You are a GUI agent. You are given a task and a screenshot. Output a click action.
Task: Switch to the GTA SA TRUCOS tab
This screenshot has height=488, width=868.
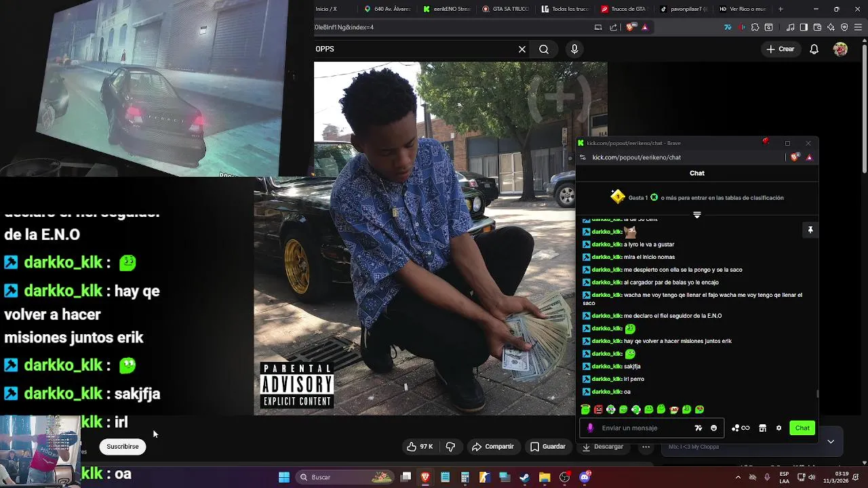point(505,9)
